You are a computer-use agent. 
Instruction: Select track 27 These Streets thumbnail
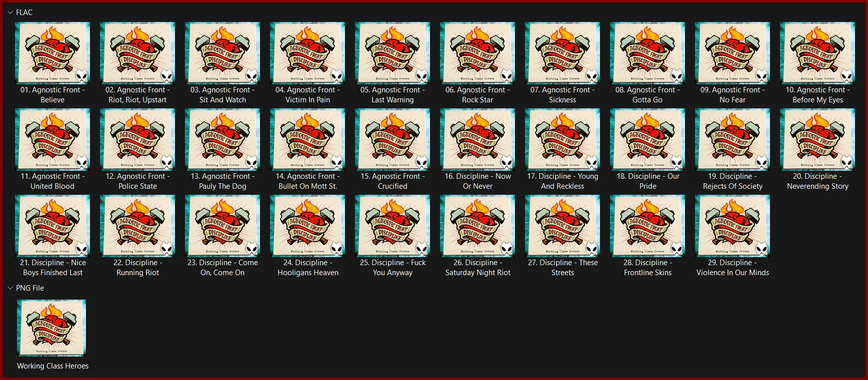point(562,226)
